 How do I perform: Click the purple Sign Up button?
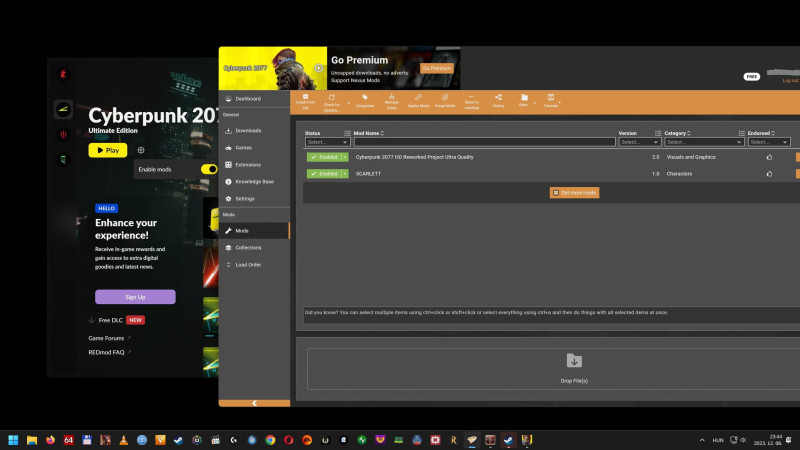(x=135, y=297)
